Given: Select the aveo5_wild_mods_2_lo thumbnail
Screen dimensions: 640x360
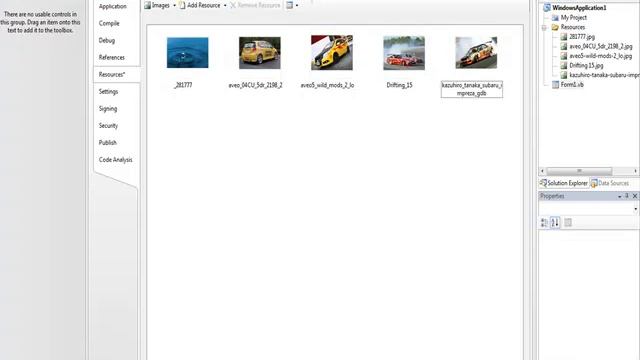Looking at the screenshot, I should [x=332, y=52].
